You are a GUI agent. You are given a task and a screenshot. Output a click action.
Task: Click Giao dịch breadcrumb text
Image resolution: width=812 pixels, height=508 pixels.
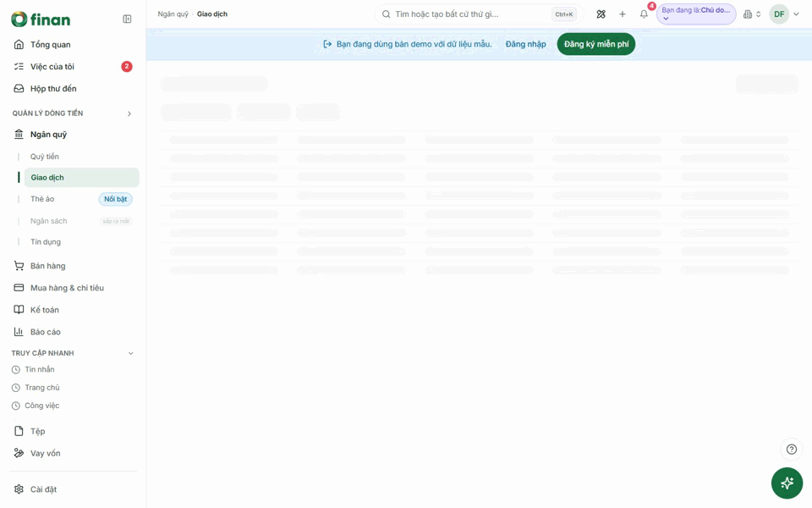tap(211, 14)
